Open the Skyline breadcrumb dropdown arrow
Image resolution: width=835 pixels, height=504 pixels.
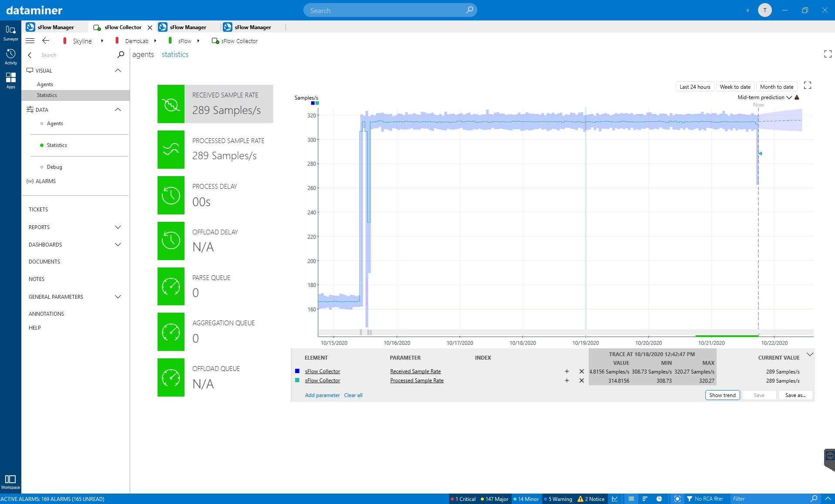point(102,41)
